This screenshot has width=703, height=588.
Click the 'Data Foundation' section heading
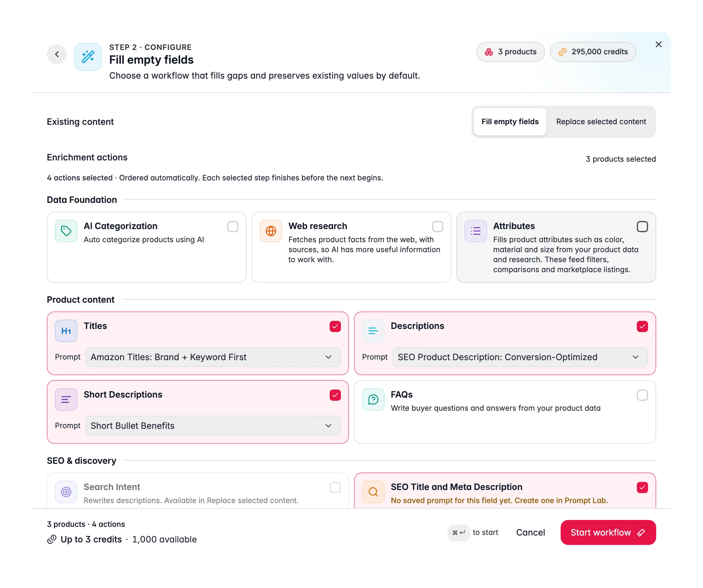(82, 200)
